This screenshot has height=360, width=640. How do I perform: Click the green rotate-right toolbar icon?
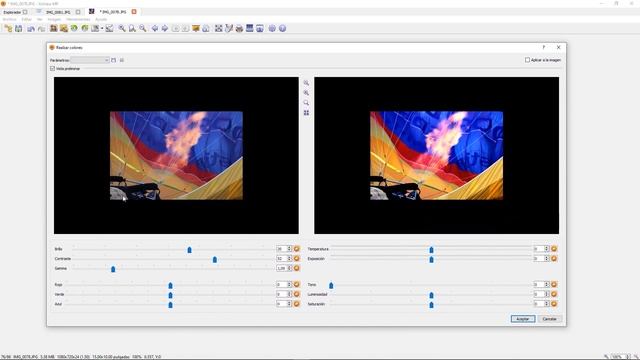pos(84,28)
